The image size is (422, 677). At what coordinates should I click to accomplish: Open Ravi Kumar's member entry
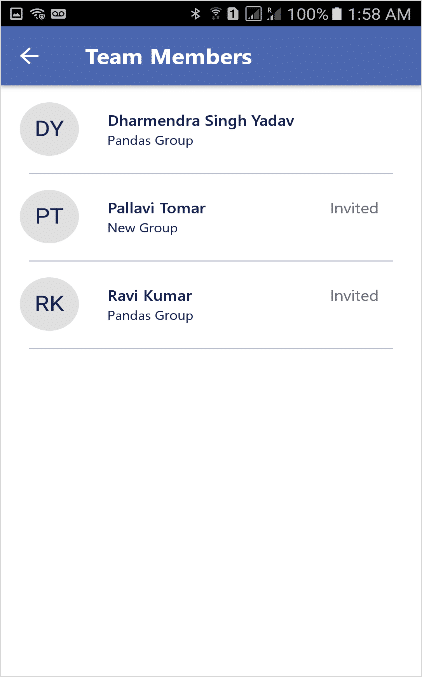(211, 305)
